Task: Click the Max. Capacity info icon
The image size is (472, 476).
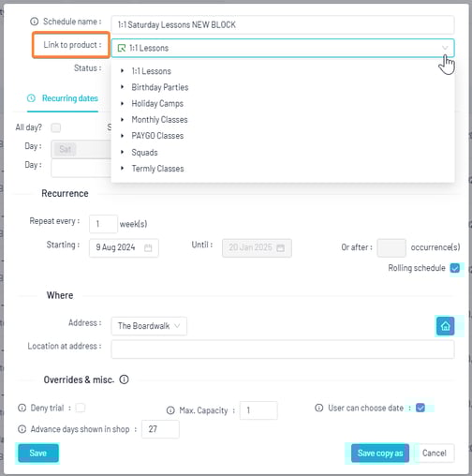Action: click(x=170, y=410)
